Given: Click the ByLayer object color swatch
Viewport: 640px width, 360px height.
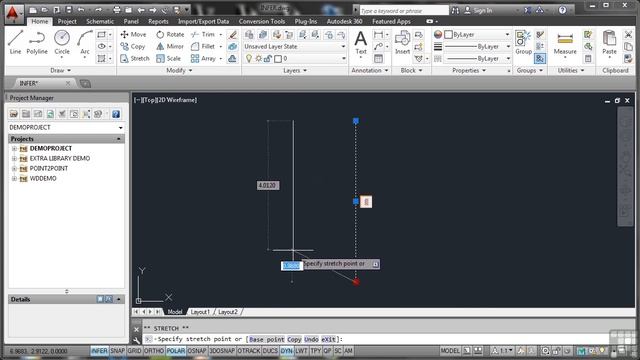Looking at the screenshot, I should tap(448, 35).
